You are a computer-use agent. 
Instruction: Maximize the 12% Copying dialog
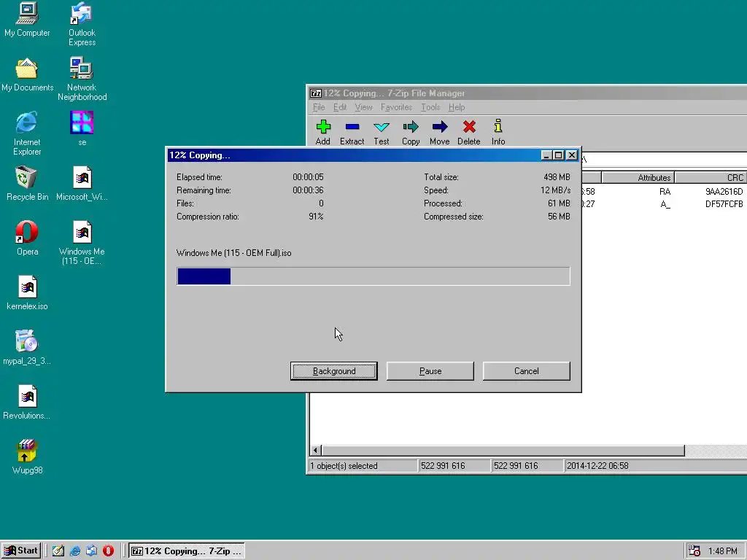[559, 155]
